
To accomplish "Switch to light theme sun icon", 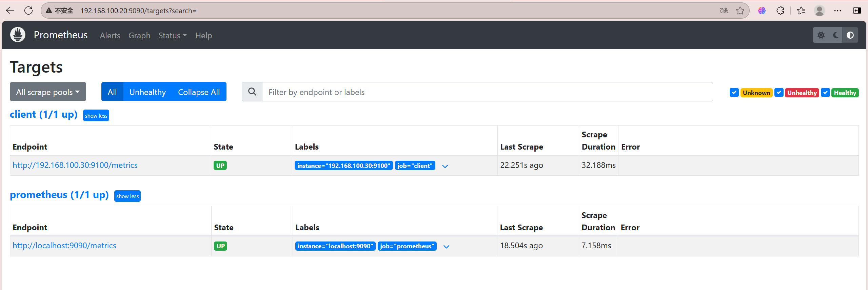I will pyautogui.click(x=821, y=35).
